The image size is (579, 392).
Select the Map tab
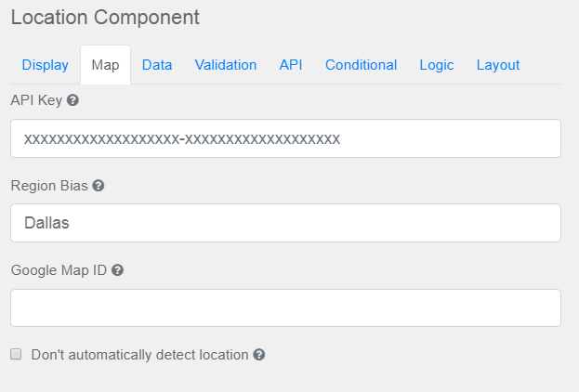pyautogui.click(x=105, y=65)
